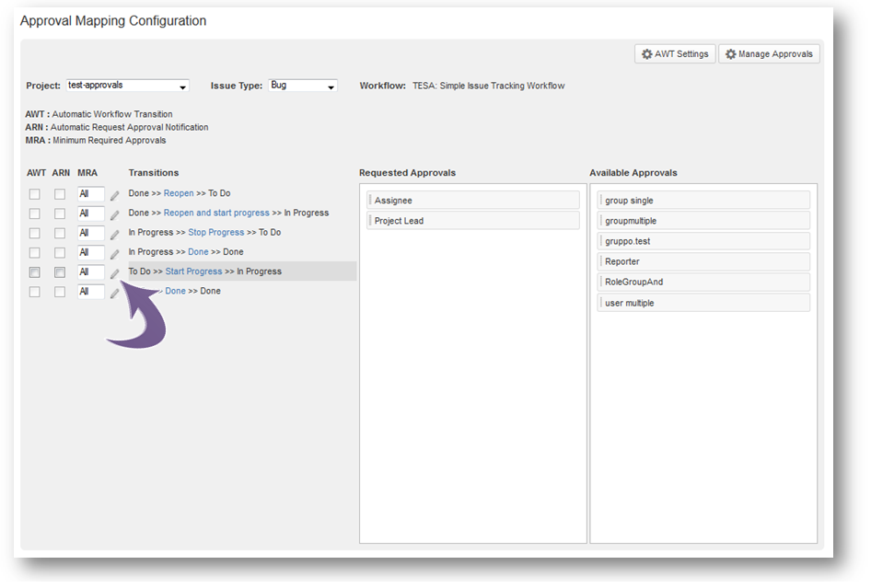Open the Stop Progress transition link
The image size is (871, 588).
(215, 233)
